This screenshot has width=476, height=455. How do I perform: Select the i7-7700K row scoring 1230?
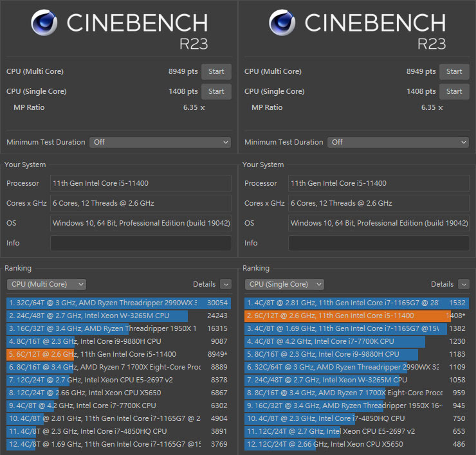click(357, 341)
